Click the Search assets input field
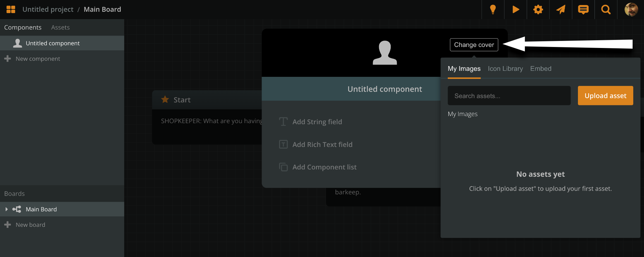Screen dimensions: 644x257 [509, 96]
